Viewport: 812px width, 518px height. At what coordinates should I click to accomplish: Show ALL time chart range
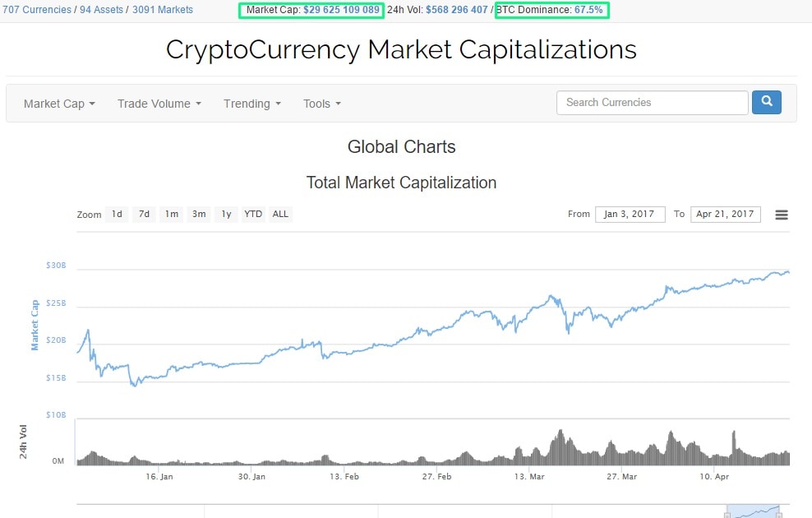280,214
